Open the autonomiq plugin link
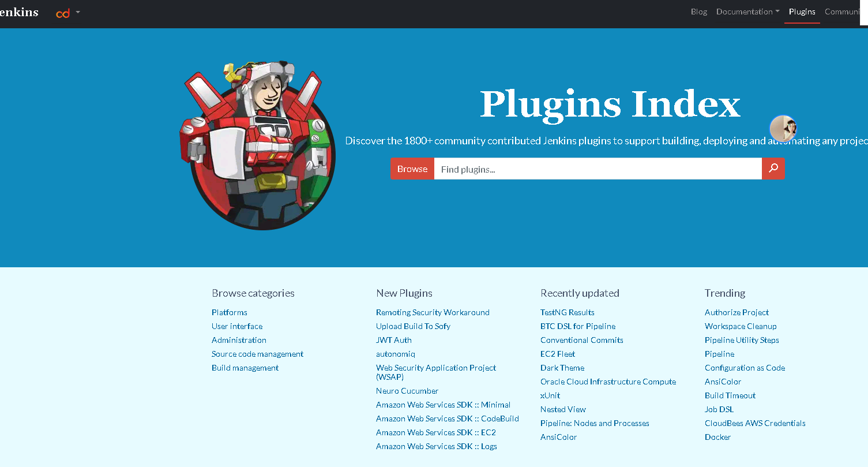868x467 pixels. (396, 354)
